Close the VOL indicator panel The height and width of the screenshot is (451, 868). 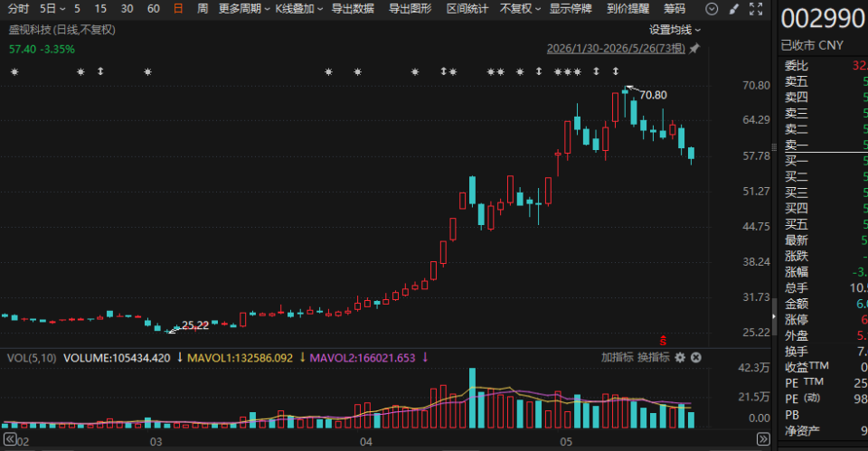696,358
